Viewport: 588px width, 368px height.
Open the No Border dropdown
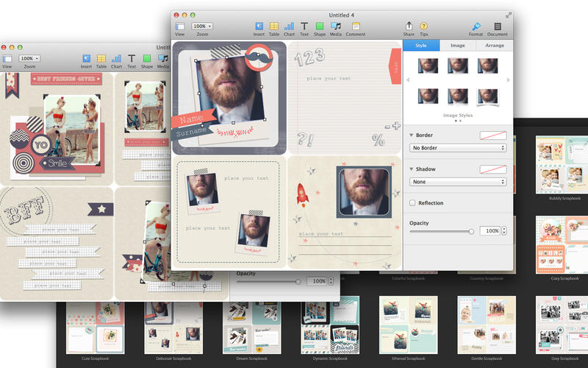458,148
